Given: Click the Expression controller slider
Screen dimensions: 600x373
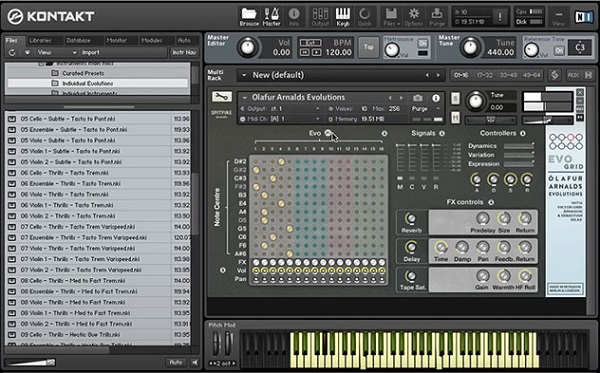Looking at the screenshot, I should (x=518, y=164).
